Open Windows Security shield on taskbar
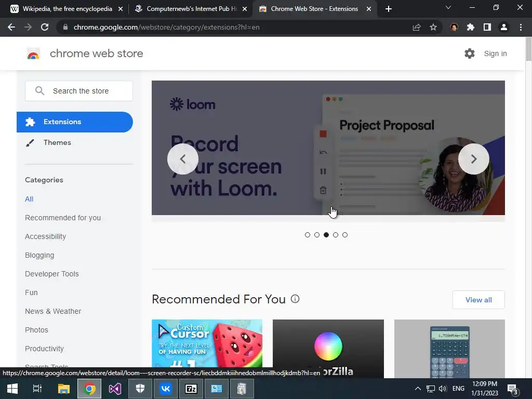This screenshot has width=532, height=399. click(140, 389)
